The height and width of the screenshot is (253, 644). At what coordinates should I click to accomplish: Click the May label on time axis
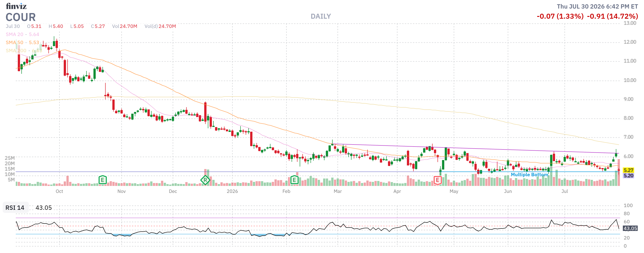pyautogui.click(x=454, y=191)
